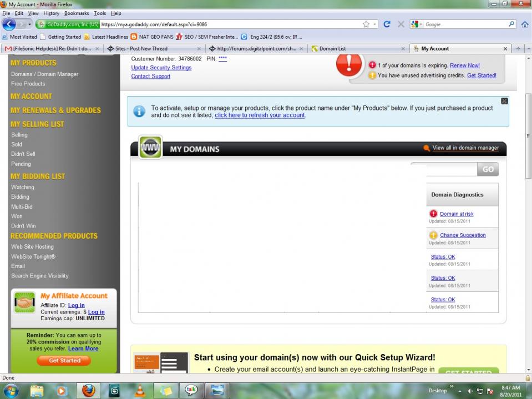The width and height of the screenshot is (532, 399).
Task: Open Google Talk from taskbar
Action: [x=191, y=391]
